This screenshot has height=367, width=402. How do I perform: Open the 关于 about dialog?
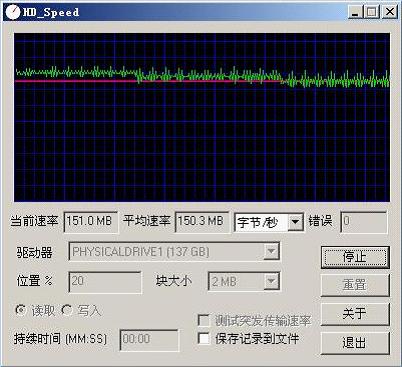[355, 314]
